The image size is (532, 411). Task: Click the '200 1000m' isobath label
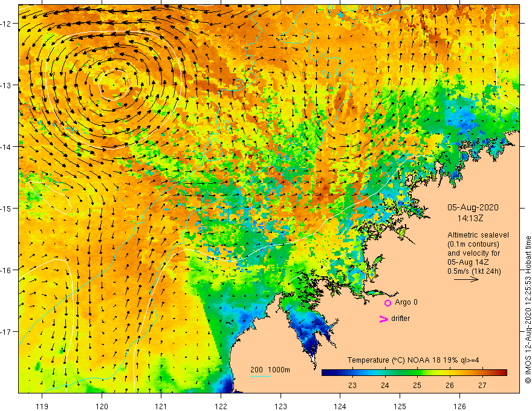(x=270, y=370)
